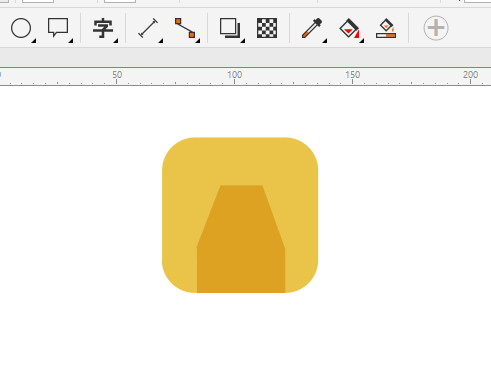Open the Eyedropper tool flyout arrow
The width and height of the screenshot is (491, 366).
pyautogui.click(x=325, y=41)
